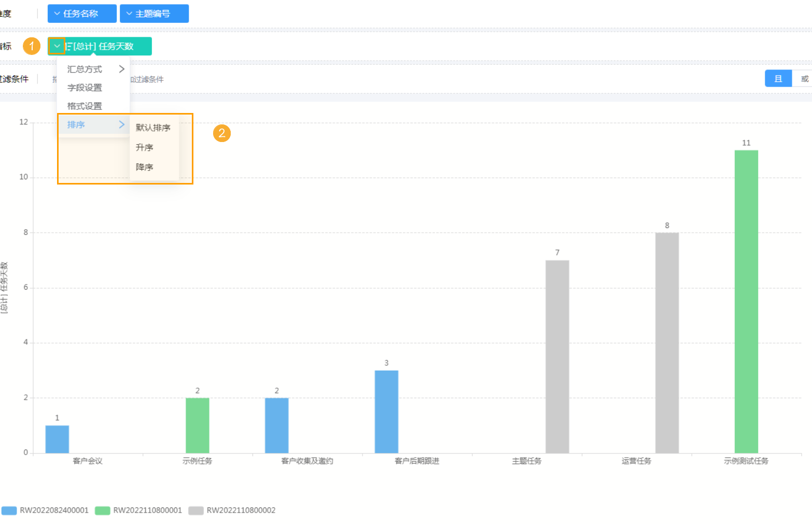Click the blue RW2022082400001 legend swatch
The height and width of the screenshot is (524, 812).
(9, 511)
